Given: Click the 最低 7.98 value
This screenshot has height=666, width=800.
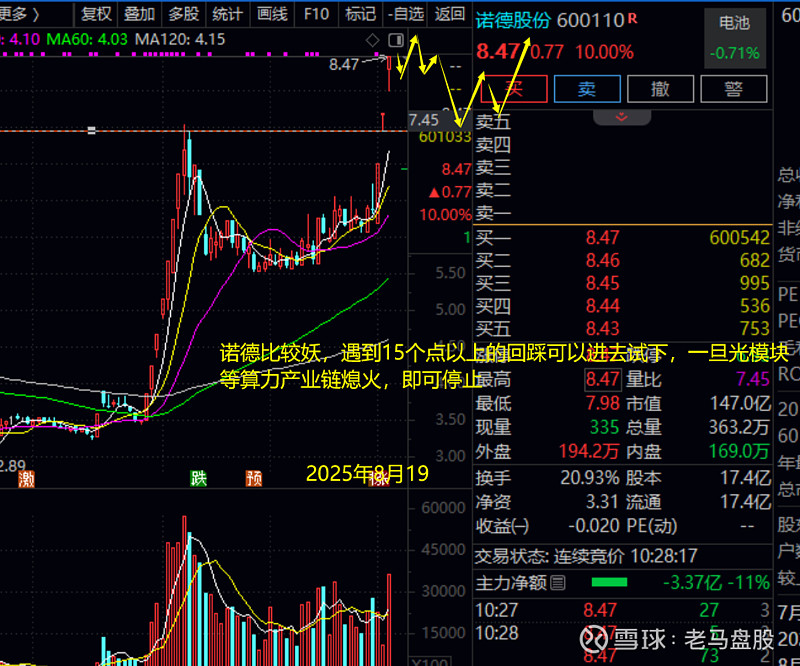Looking at the screenshot, I should click(603, 404).
